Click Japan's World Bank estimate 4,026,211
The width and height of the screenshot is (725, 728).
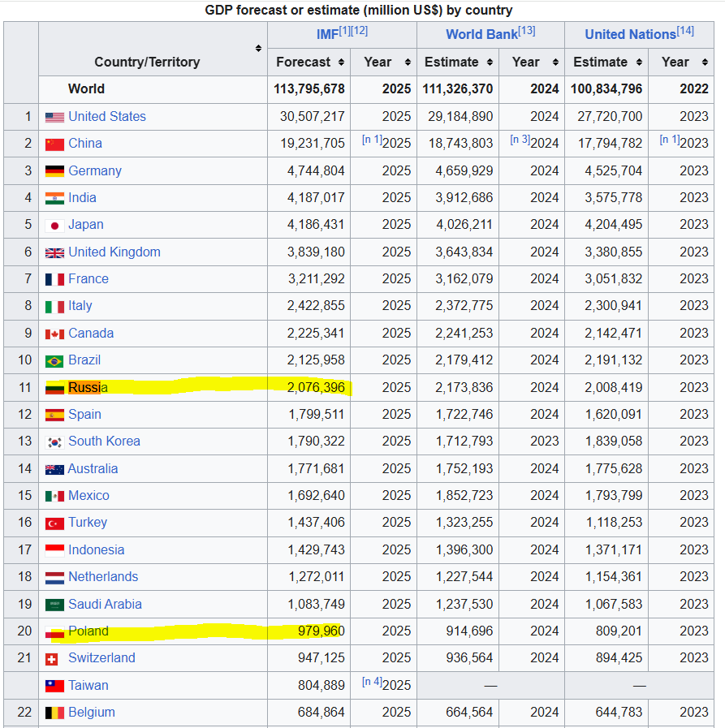pyautogui.click(x=464, y=225)
